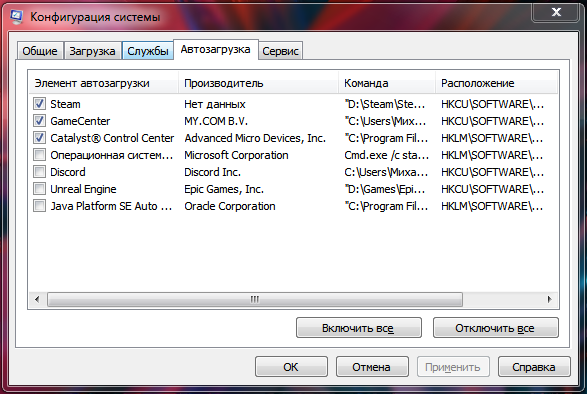Sort by Команда column header
587x394 pixels.
point(387,83)
